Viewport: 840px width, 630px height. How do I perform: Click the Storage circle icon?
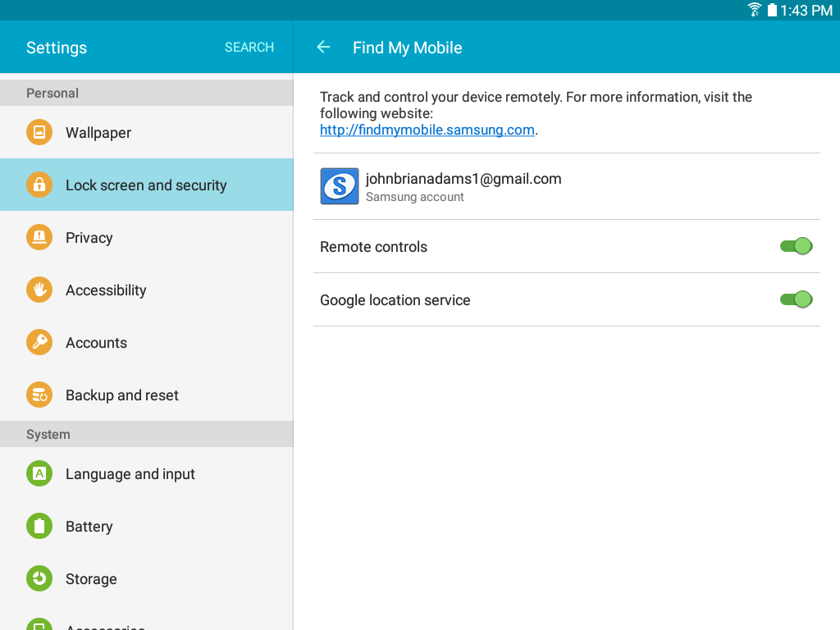[39, 578]
